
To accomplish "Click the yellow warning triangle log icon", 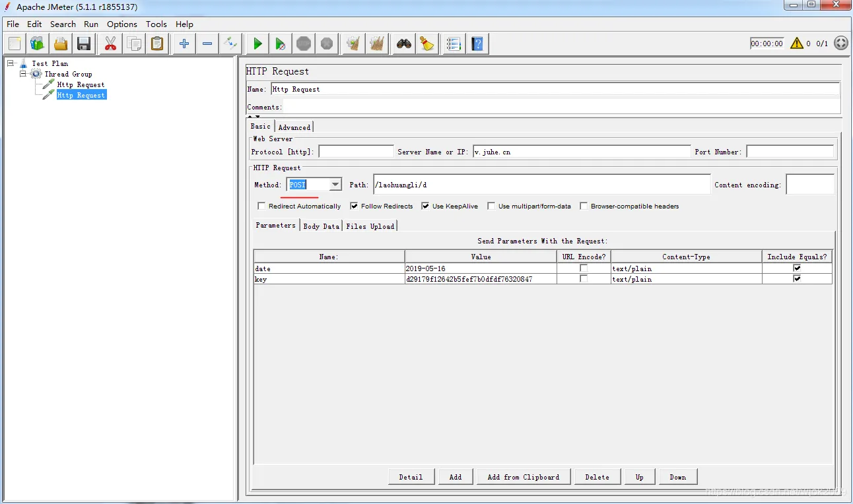I will (797, 44).
